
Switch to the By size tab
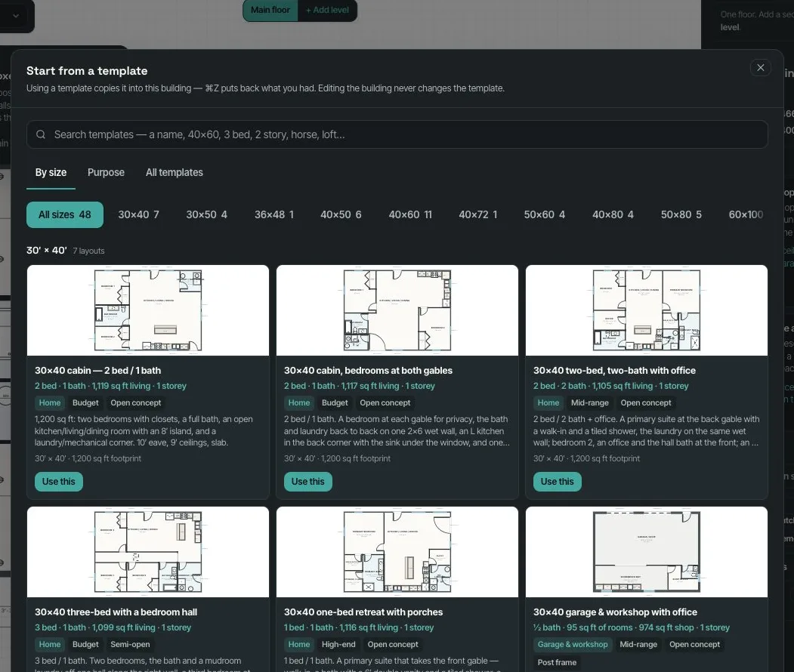pos(51,173)
